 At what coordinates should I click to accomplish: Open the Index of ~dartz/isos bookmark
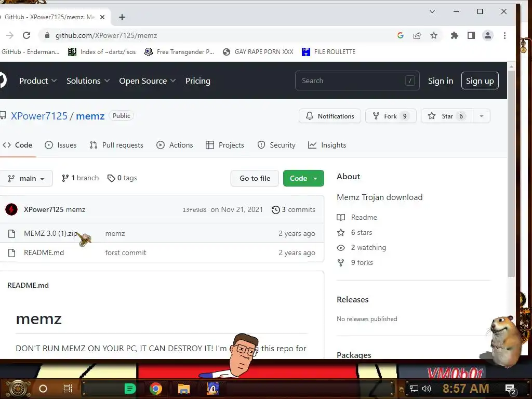pyautogui.click(x=102, y=52)
